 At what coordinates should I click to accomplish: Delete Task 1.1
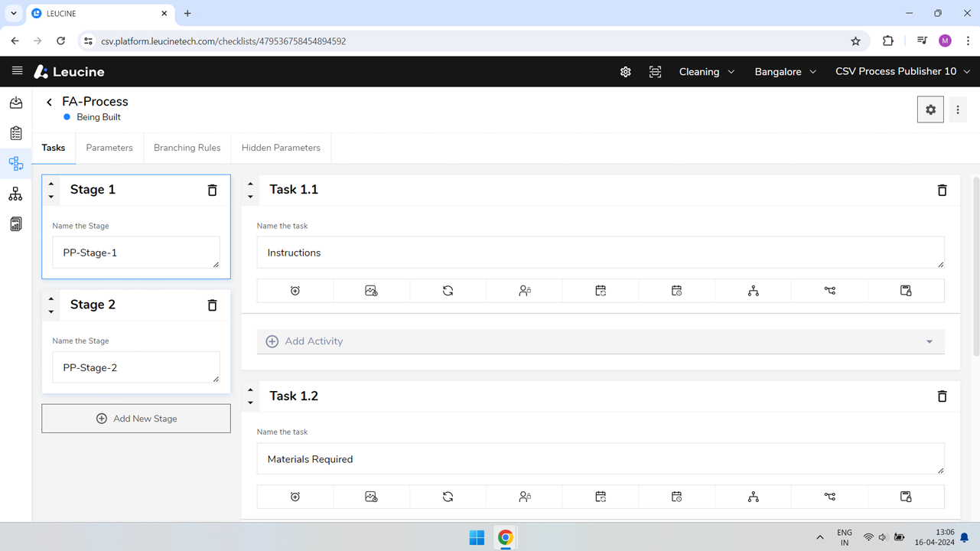click(x=943, y=190)
